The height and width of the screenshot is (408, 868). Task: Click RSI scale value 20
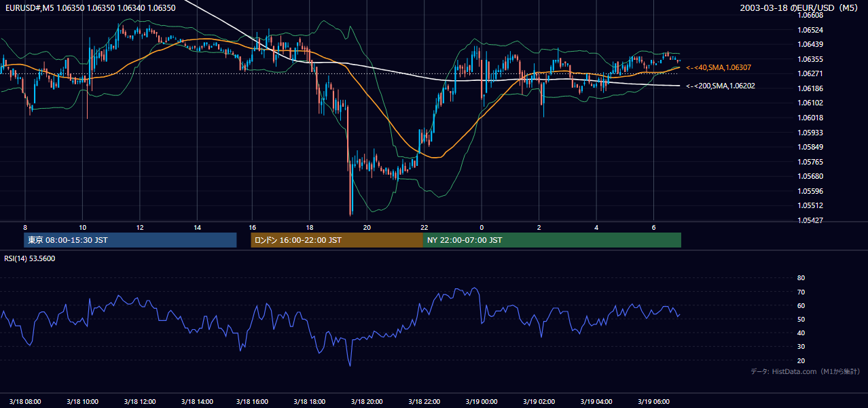click(x=801, y=360)
